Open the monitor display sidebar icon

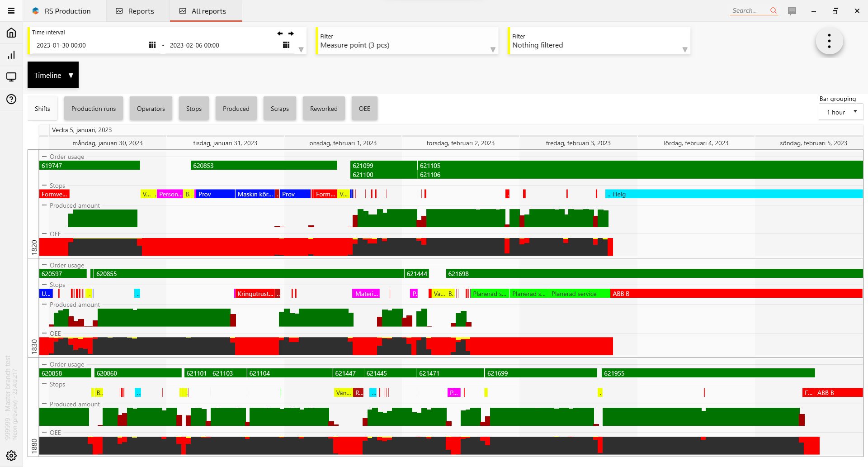click(11, 77)
